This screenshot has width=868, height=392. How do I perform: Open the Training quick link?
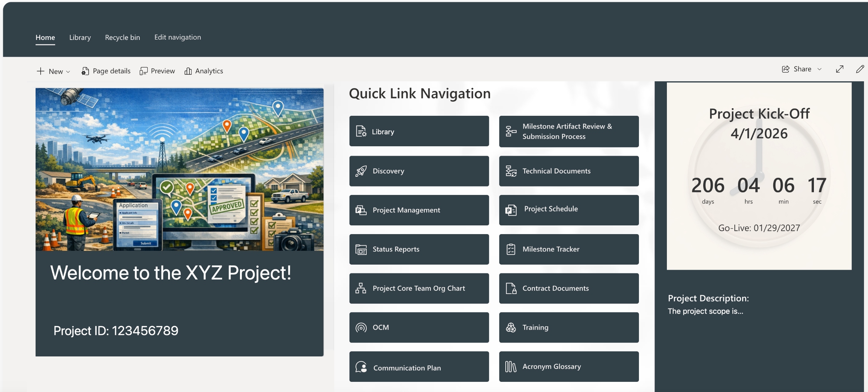(x=569, y=327)
